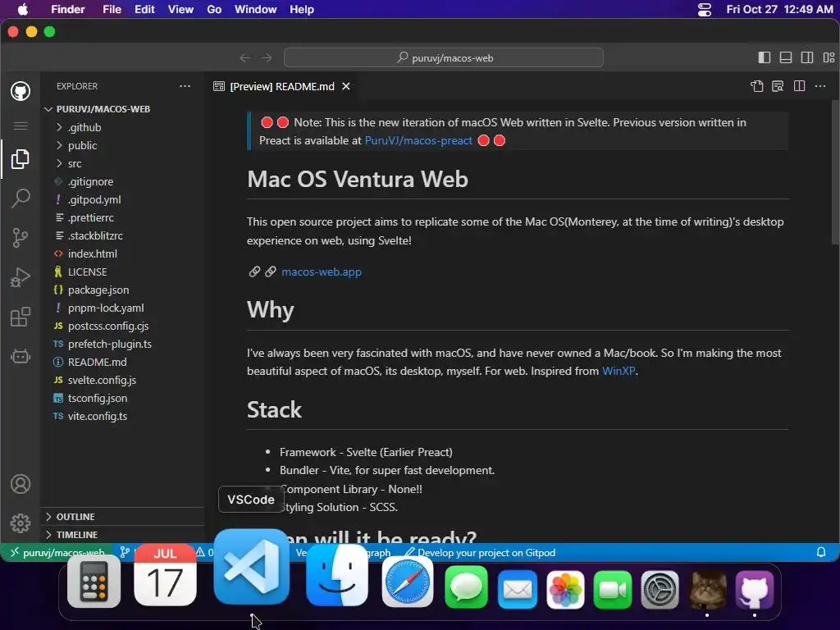The height and width of the screenshot is (630, 840).
Task: Open Calculator from the dock
Action: [94, 582]
